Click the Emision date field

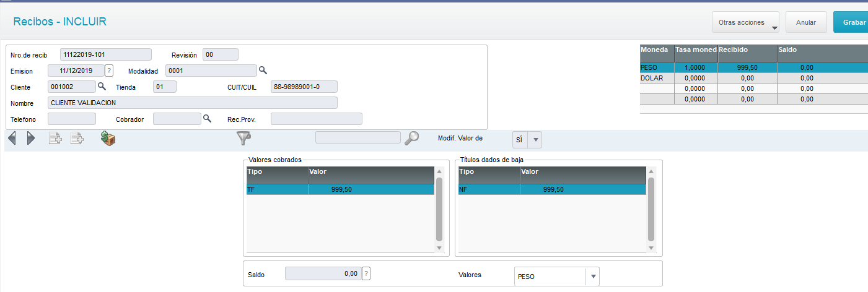(76, 70)
